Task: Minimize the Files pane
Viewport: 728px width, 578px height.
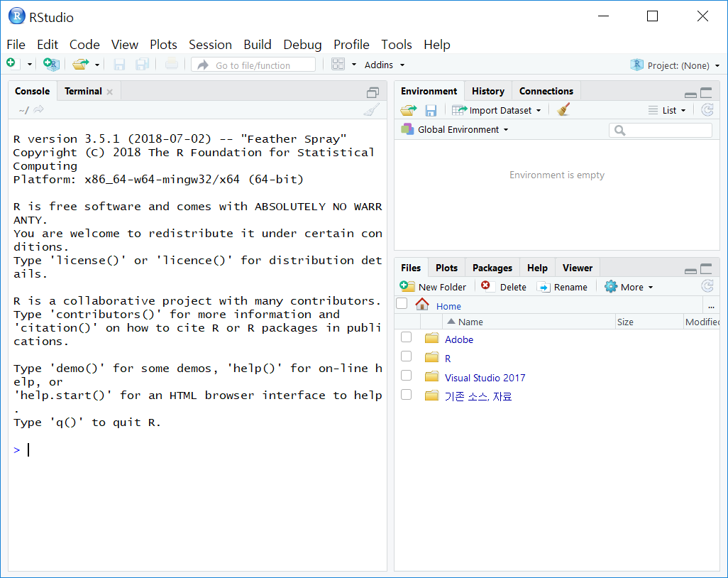Action: 690,271
